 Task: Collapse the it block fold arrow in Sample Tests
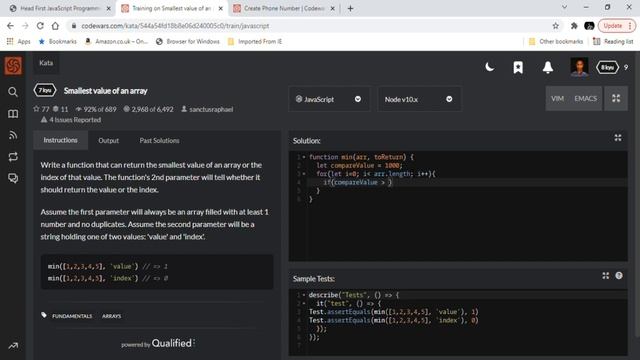[x=304, y=304]
